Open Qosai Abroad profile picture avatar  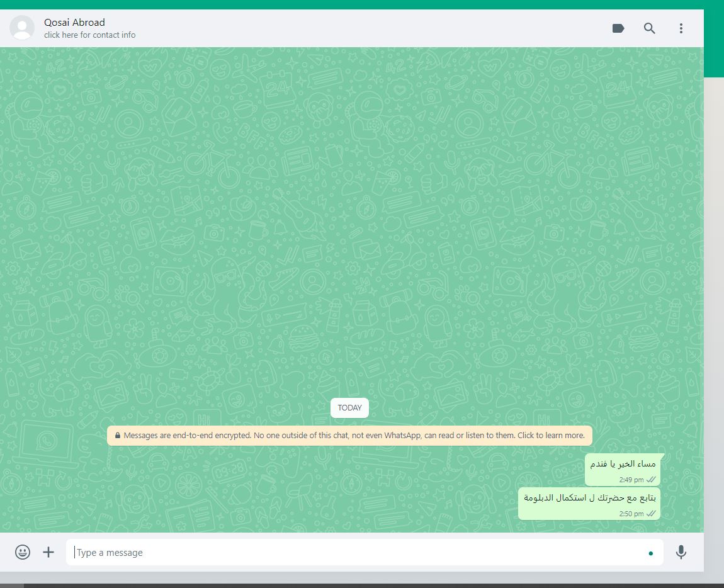point(21,28)
